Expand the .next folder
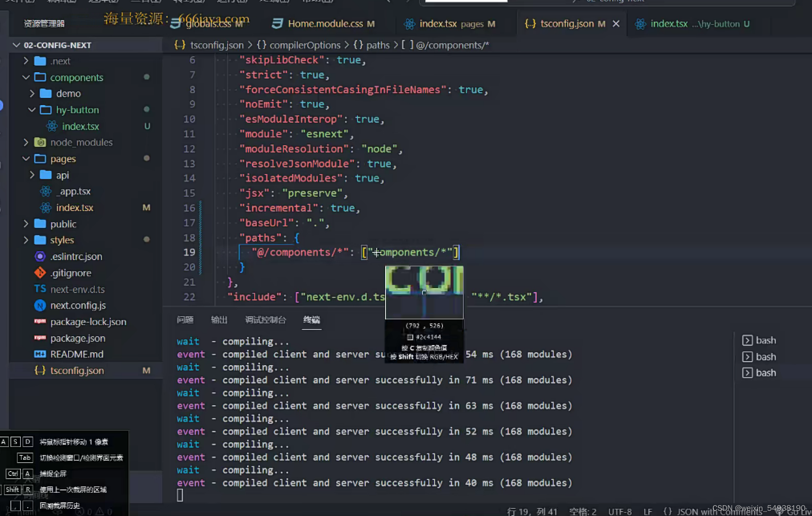 [x=26, y=61]
